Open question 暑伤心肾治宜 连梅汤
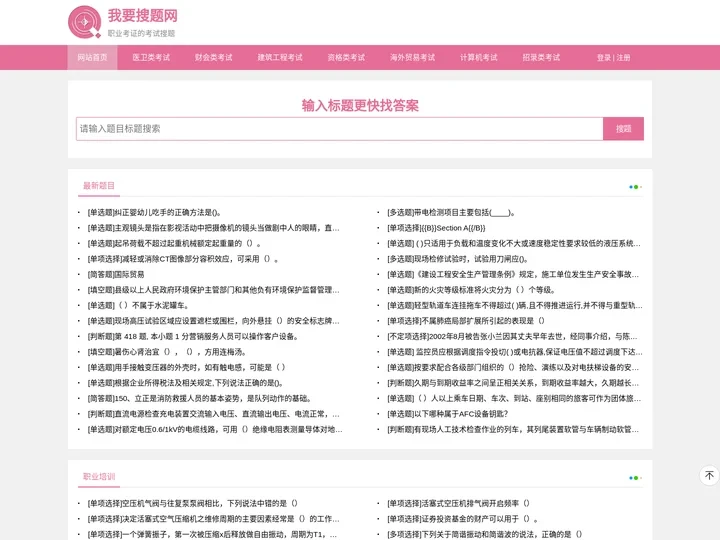 (167, 352)
